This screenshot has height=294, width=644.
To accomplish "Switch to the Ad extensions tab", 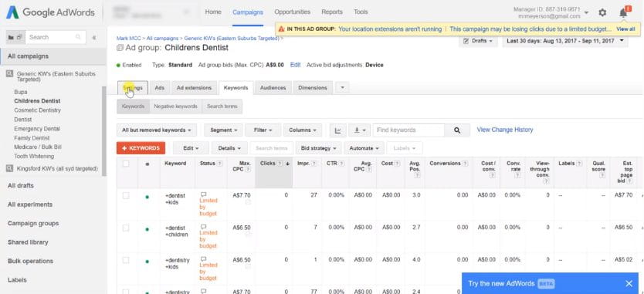I will tap(194, 88).
